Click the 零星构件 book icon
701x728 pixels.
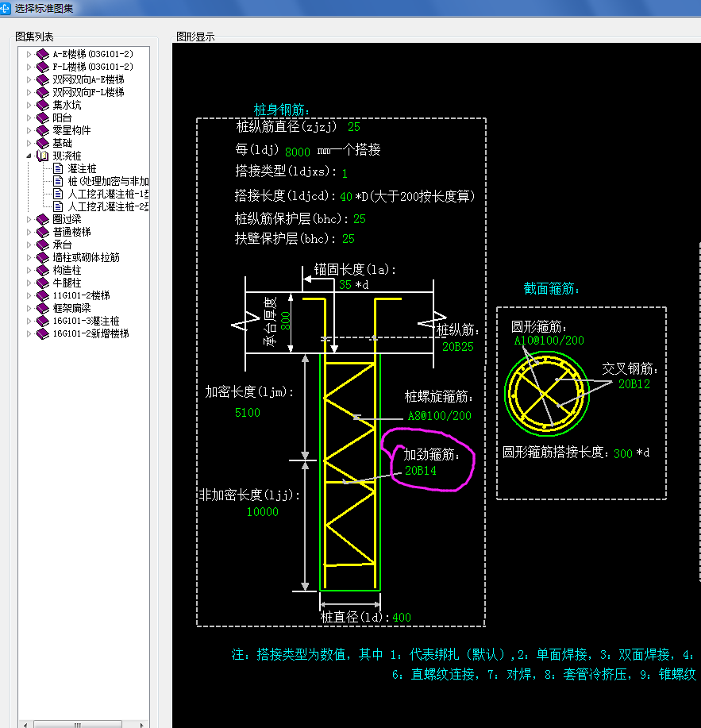tap(43, 130)
